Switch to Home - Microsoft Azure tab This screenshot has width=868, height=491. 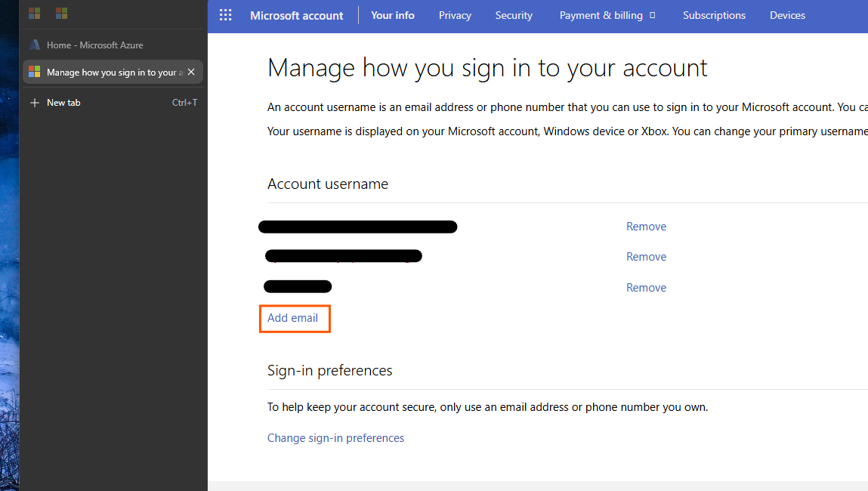tap(113, 45)
